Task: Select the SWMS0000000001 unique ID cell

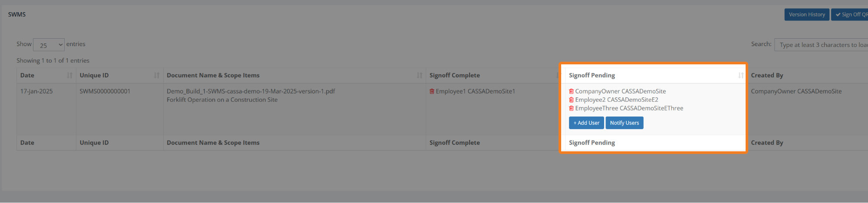Action: click(105, 91)
